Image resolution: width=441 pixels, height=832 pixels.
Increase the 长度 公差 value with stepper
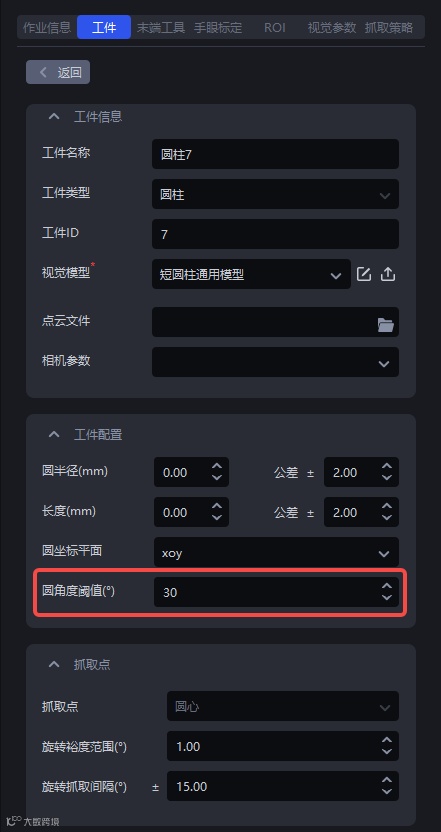(387, 506)
